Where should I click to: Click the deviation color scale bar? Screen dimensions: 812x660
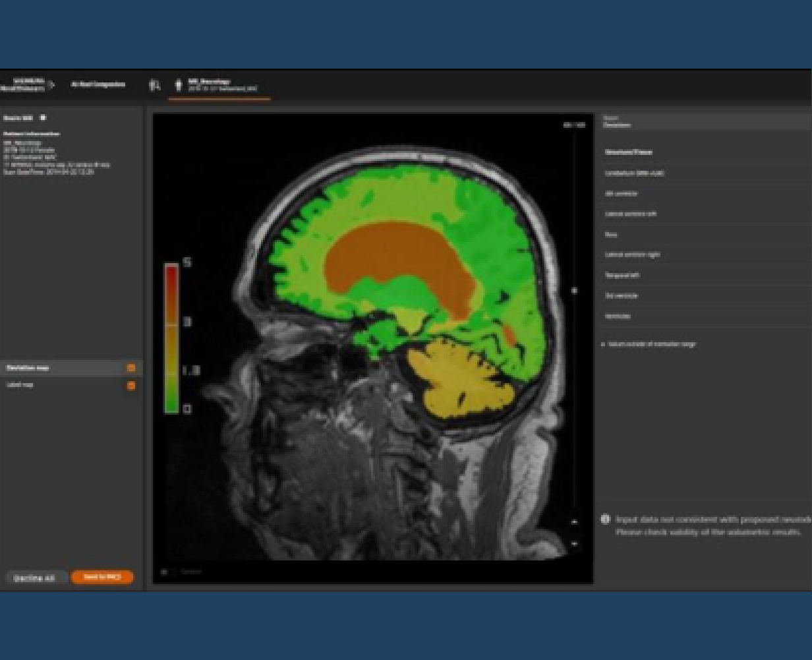[171, 338]
